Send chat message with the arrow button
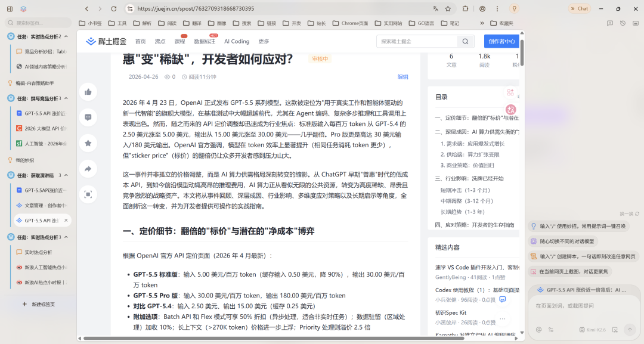 630,329
